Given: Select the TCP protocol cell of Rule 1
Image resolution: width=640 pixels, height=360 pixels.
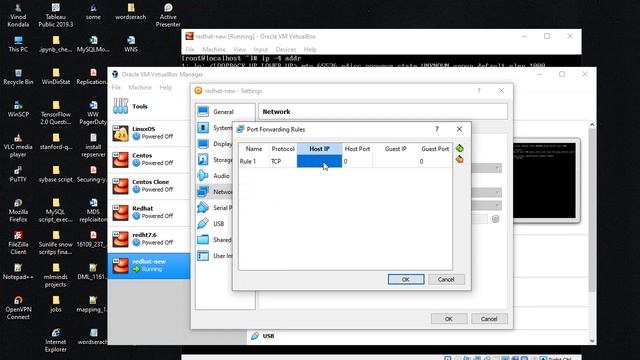Looking at the screenshot, I should coord(283,161).
